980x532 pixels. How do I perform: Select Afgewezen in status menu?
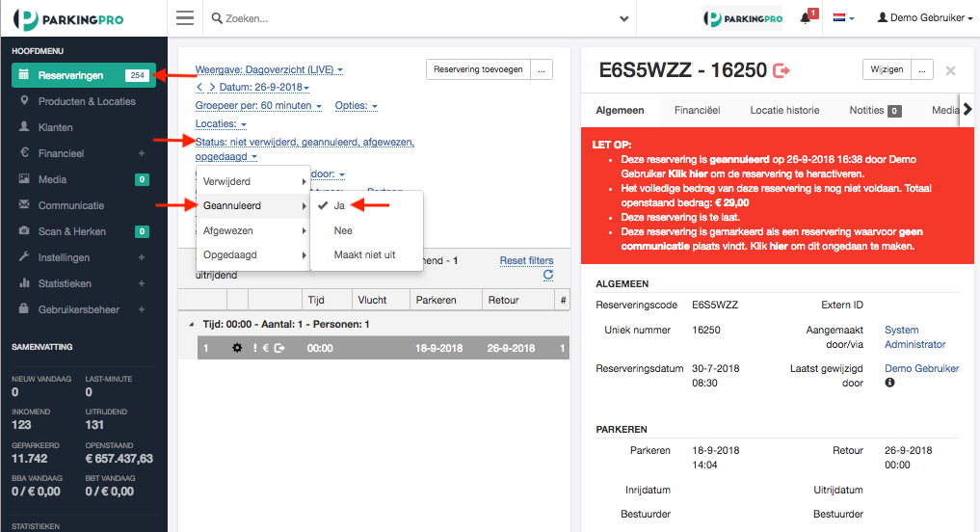pyautogui.click(x=253, y=230)
